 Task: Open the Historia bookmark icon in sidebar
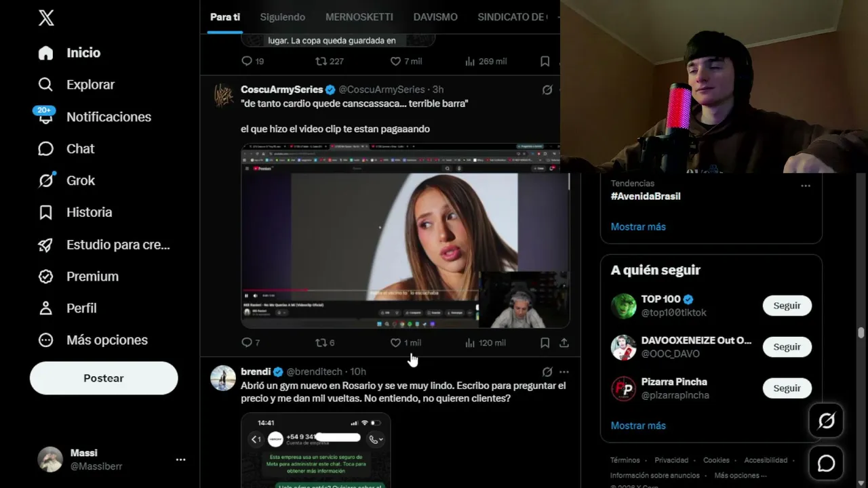[45, 212]
